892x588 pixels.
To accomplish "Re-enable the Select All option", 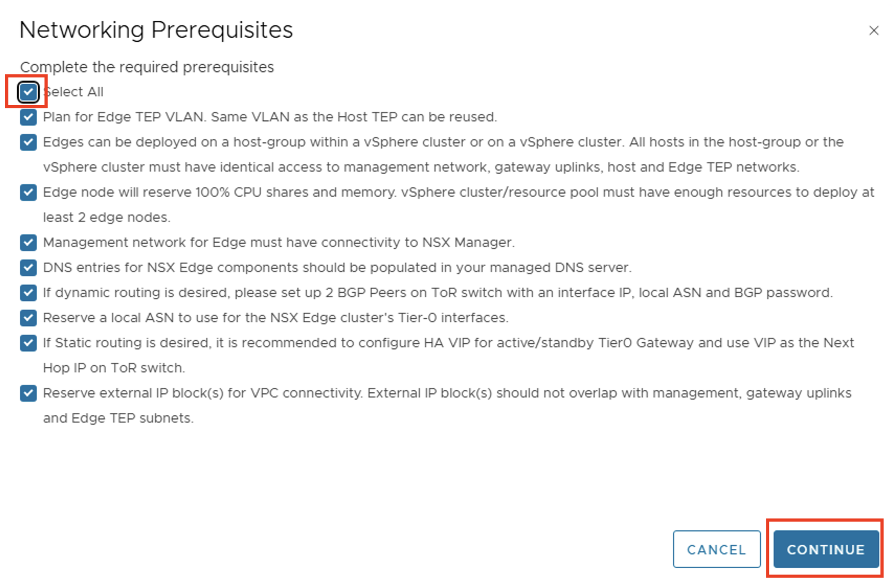I will point(28,92).
